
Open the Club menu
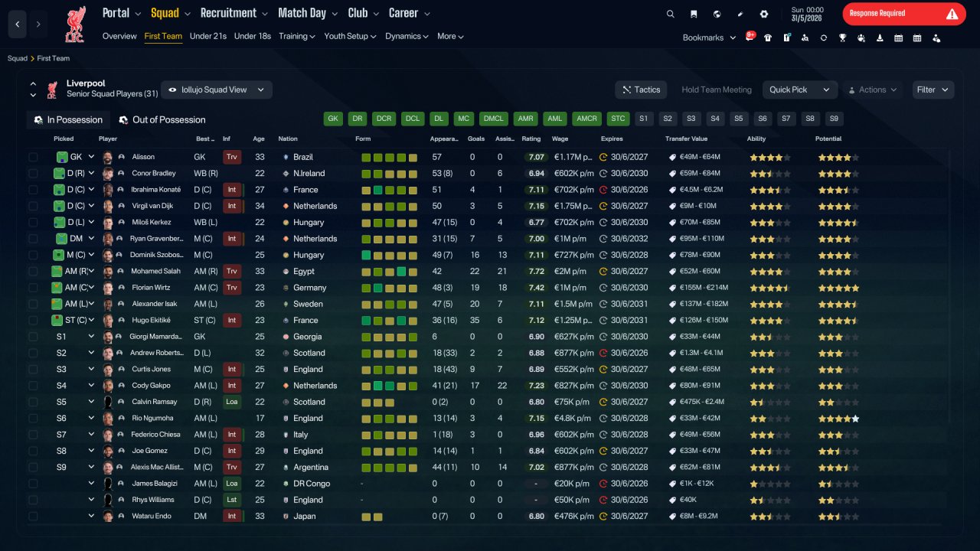click(x=364, y=13)
